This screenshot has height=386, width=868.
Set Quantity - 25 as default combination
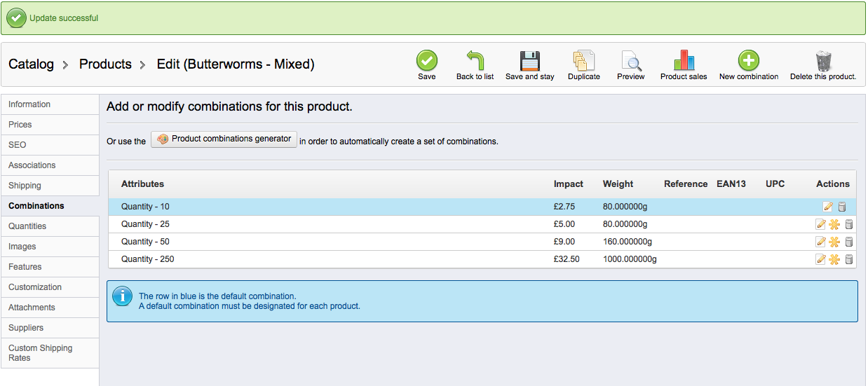(x=834, y=224)
